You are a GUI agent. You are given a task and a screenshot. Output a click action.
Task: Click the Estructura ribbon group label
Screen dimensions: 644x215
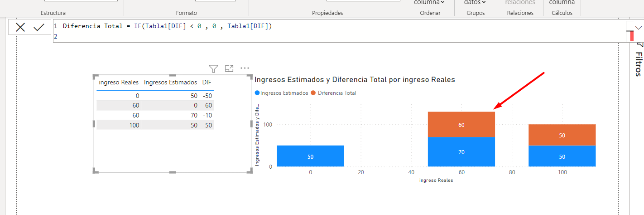(x=53, y=13)
